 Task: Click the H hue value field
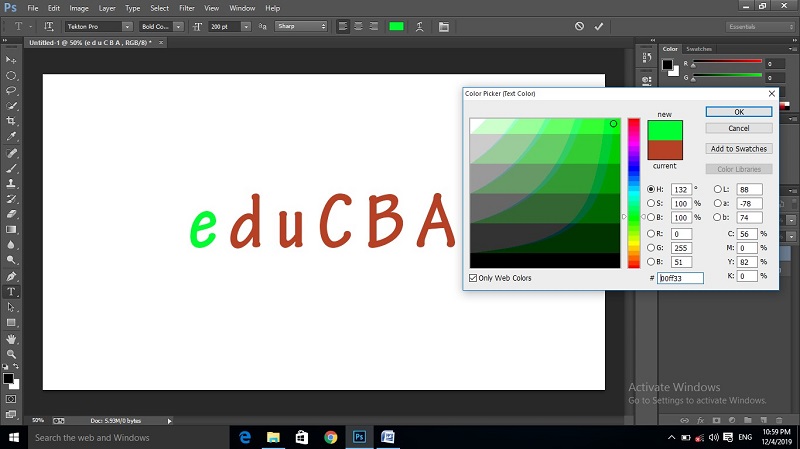coord(681,189)
